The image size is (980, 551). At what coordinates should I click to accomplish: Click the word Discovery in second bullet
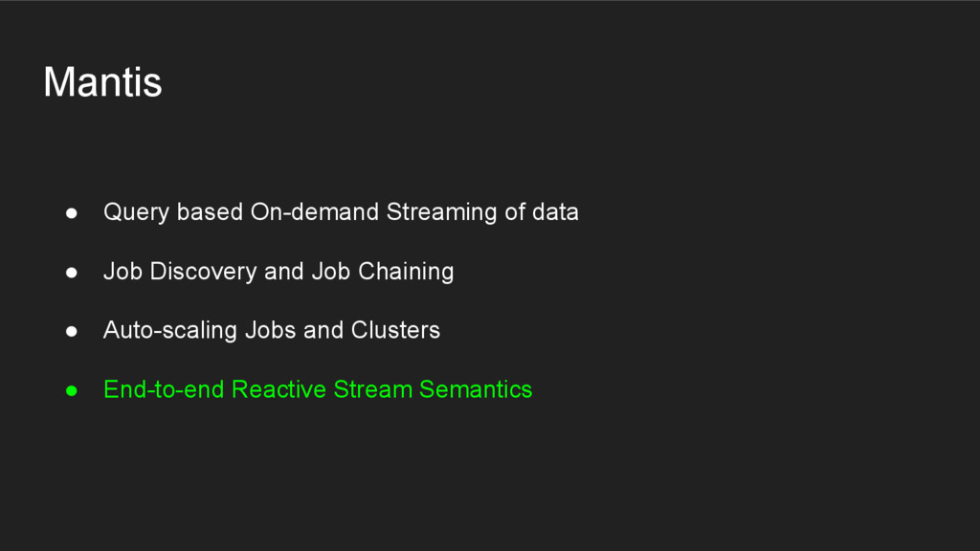coord(204,272)
